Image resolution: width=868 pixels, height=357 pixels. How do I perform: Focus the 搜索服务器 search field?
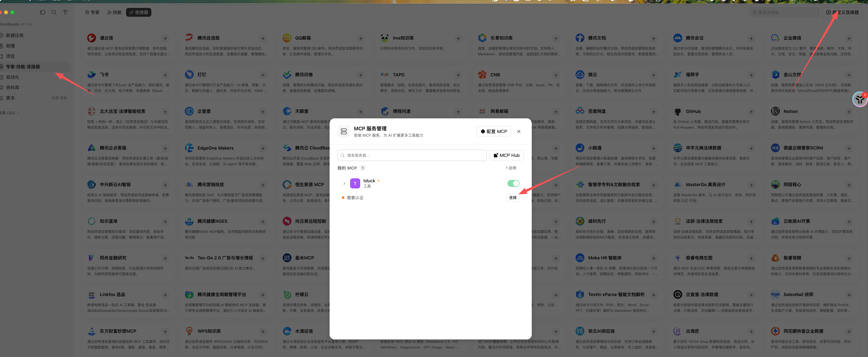pyautogui.click(x=412, y=155)
